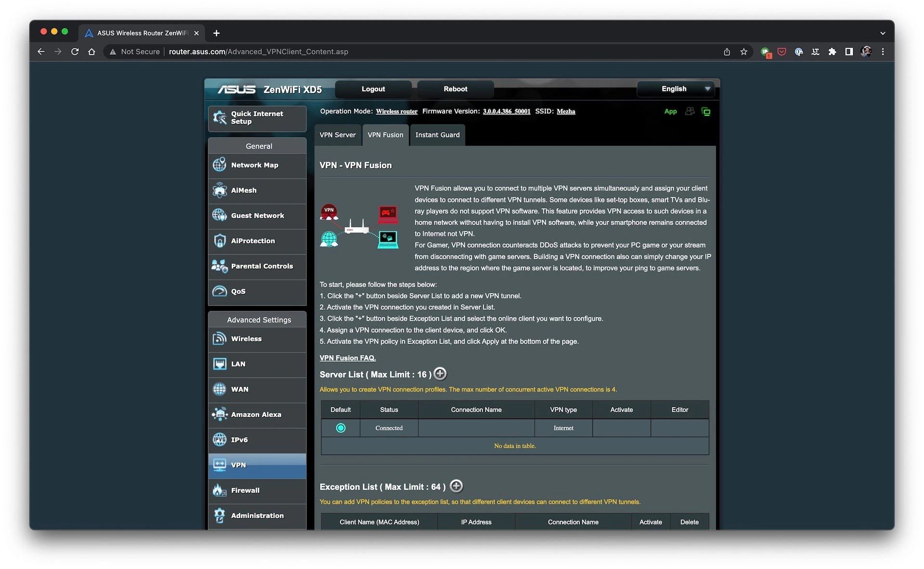Switch to the VPN Fusion tab
This screenshot has height=569, width=924.
pyautogui.click(x=385, y=135)
